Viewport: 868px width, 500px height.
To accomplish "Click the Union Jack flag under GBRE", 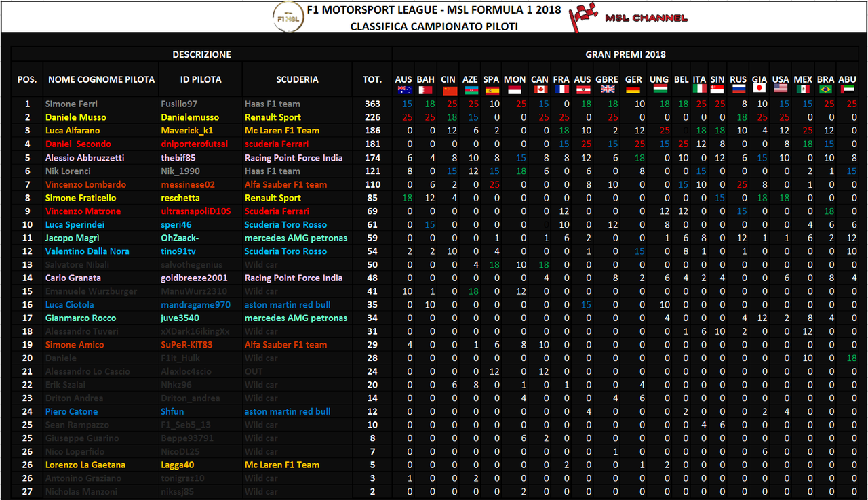I will click(607, 89).
